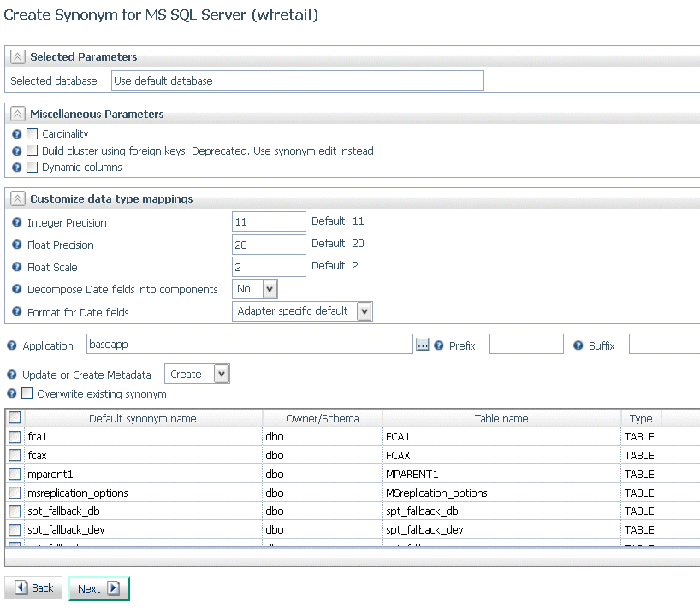Collapse Customize data type mappings section
Image resolution: width=700 pixels, height=614 pixels.
click(x=17, y=198)
